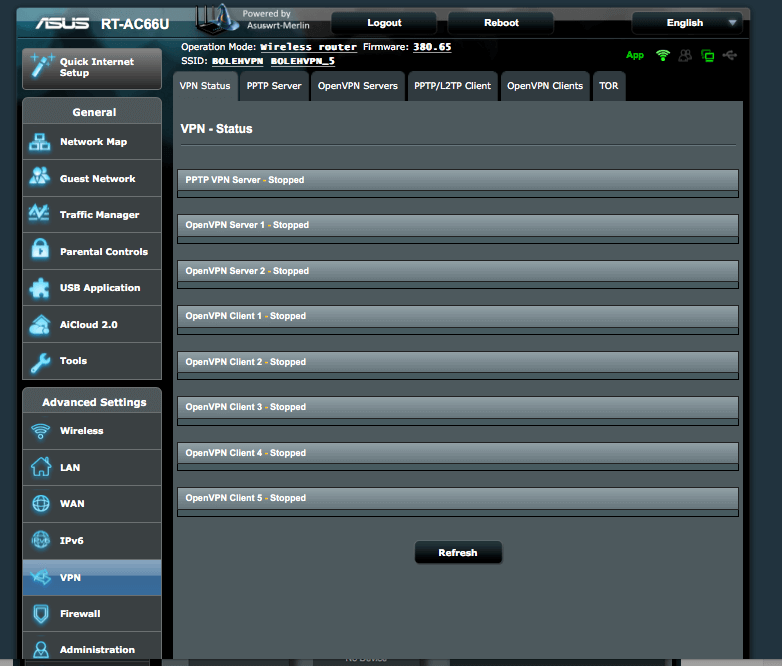Click the Guest Network icon
This screenshot has height=666, width=782.
coord(39,176)
